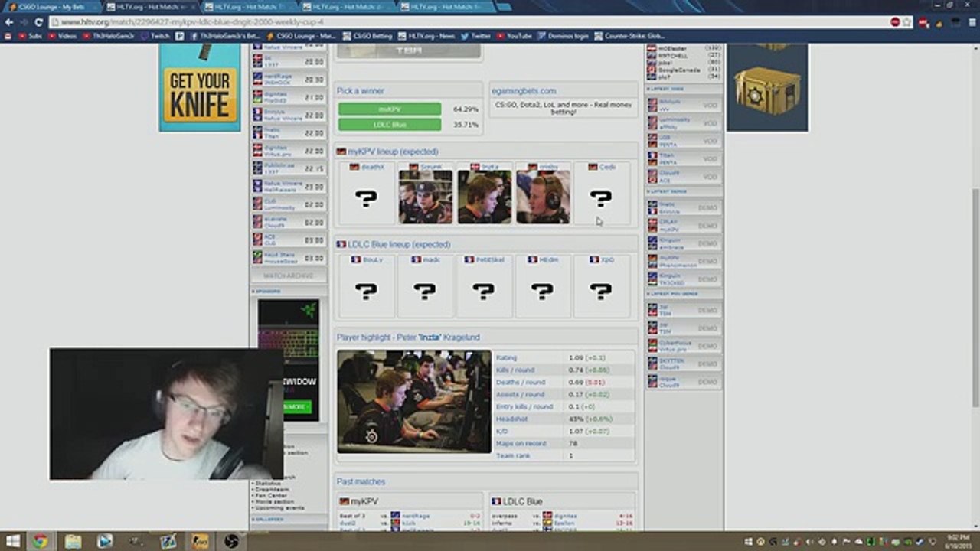Screen dimensions: 980x551
Task: Open the HLTV.org - News bookmark
Action: (x=426, y=36)
